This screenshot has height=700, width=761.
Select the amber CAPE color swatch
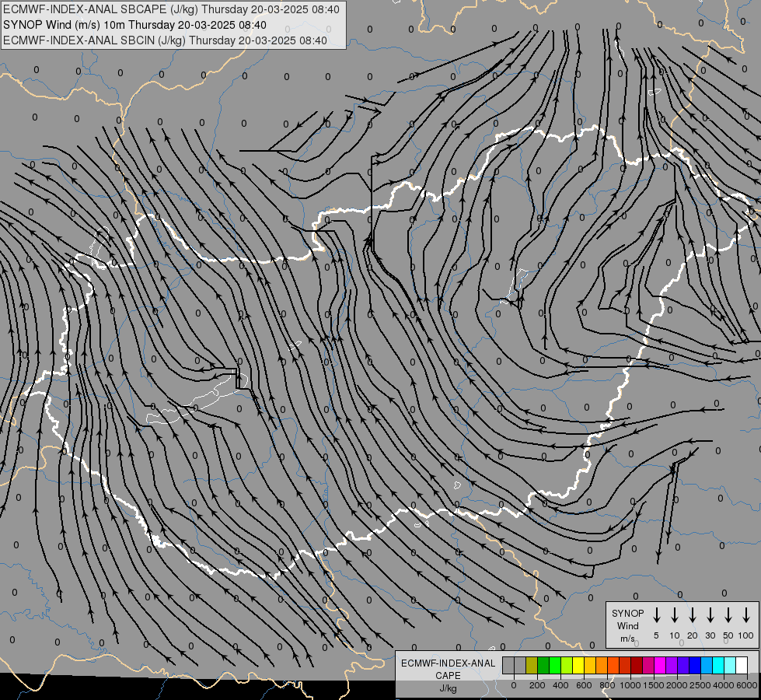(590, 666)
